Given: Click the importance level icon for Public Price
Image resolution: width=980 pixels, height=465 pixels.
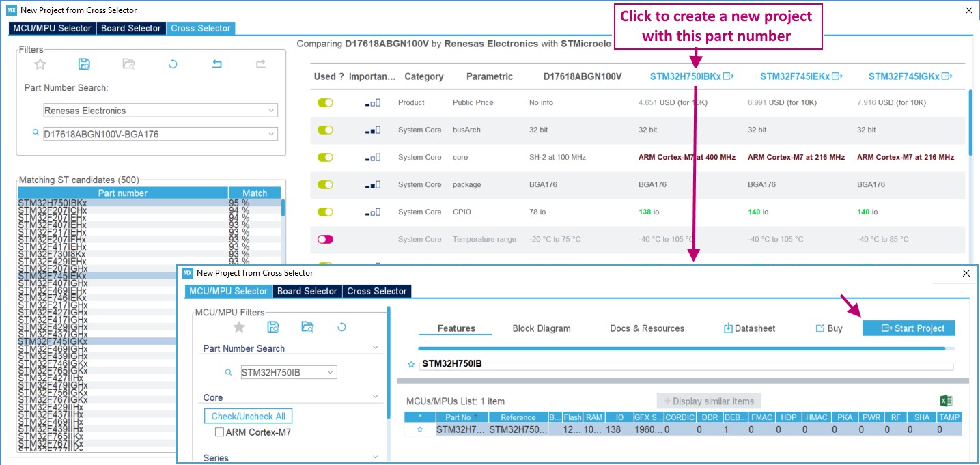Looking at the screenshot, I should [x=373, y=103].
